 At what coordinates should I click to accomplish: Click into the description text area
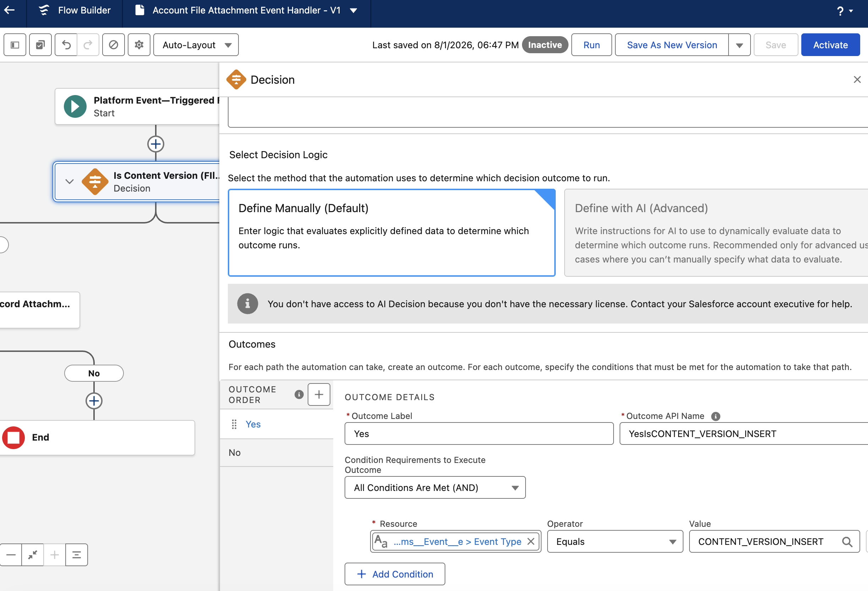point(548,112)
